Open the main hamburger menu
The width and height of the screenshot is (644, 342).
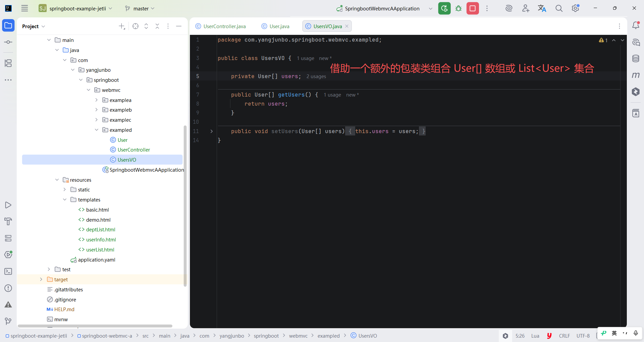(24, 8)
